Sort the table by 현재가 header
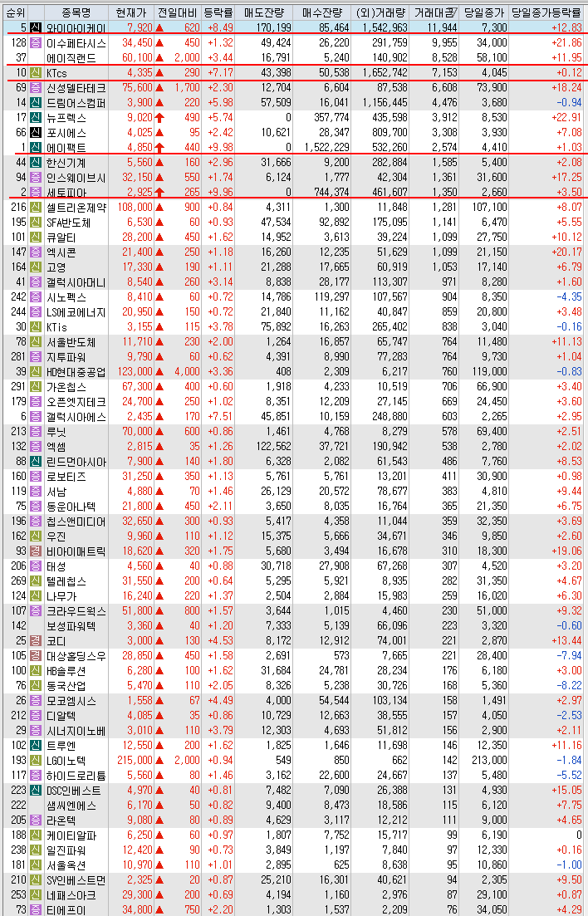This screenshot has width=588, height=916. [x=131, y=12]
